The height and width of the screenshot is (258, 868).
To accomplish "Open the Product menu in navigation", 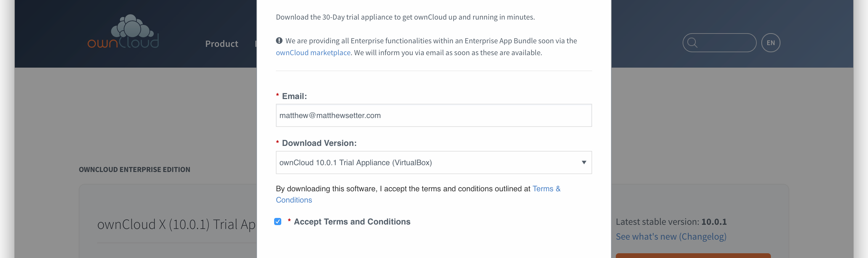I will coord(222,44).
